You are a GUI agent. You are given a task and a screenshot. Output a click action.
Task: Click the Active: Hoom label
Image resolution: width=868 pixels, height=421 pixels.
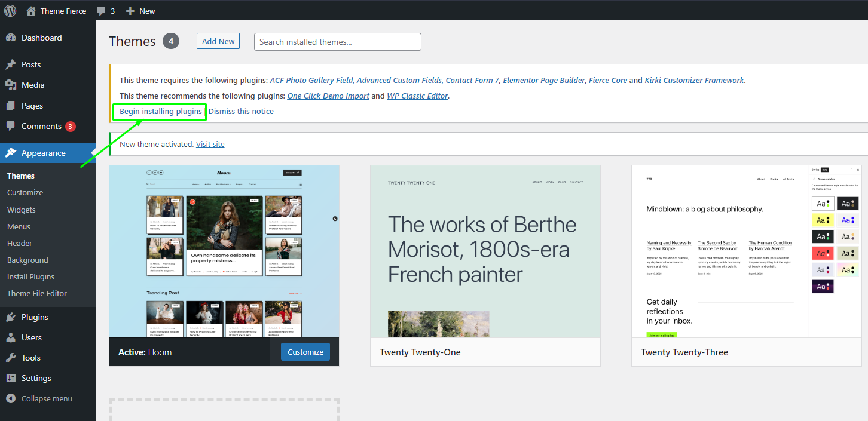pos(145,352)
